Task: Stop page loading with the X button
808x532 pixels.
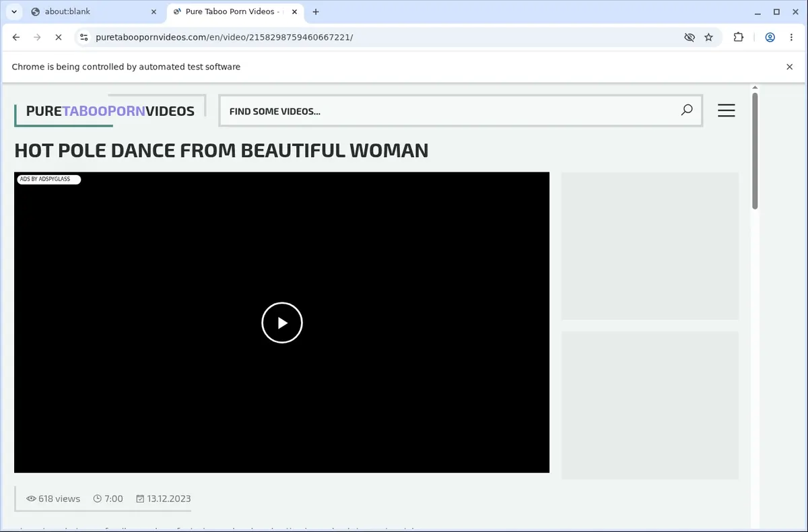Action: pos(58,37)
